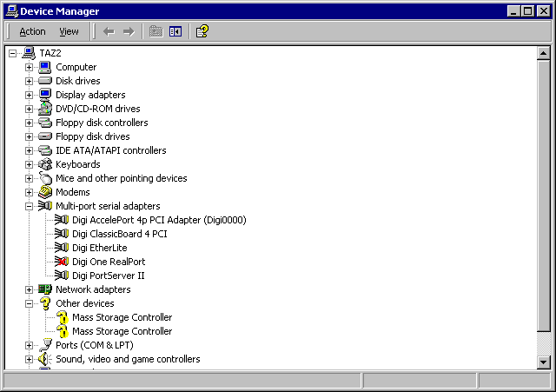The image size is (556, 392).
Task: Click the Forward arrow toolbar button
Action: (129, 31)
